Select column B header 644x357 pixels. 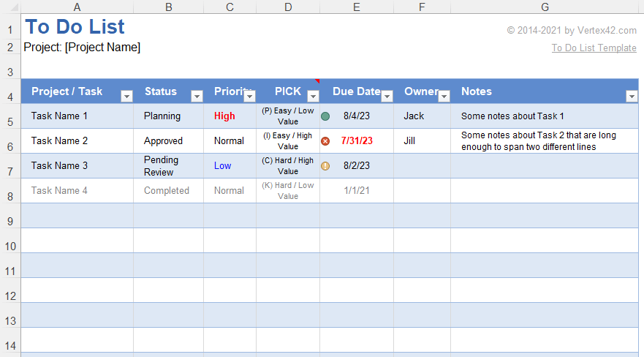click(168, 7)
